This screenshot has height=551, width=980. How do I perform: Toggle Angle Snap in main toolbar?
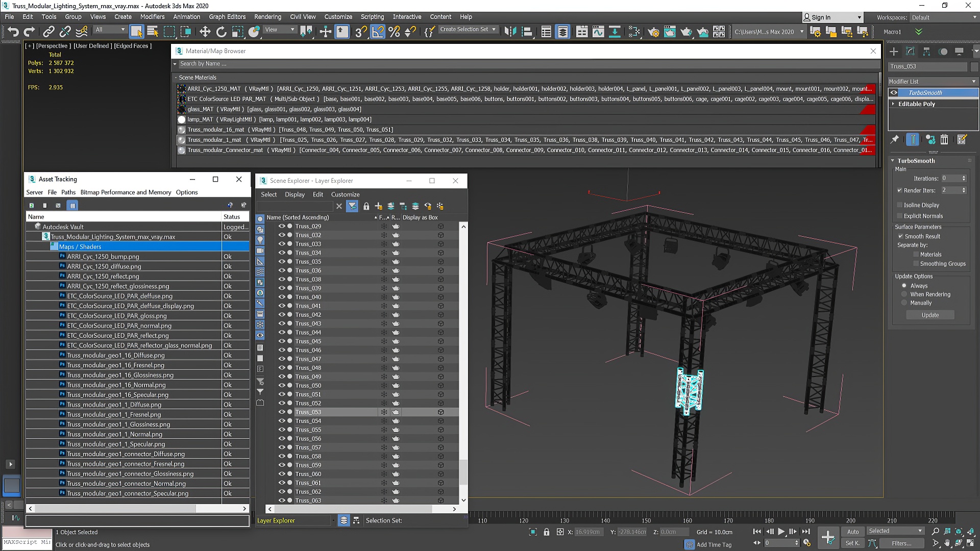pos(377,32)
